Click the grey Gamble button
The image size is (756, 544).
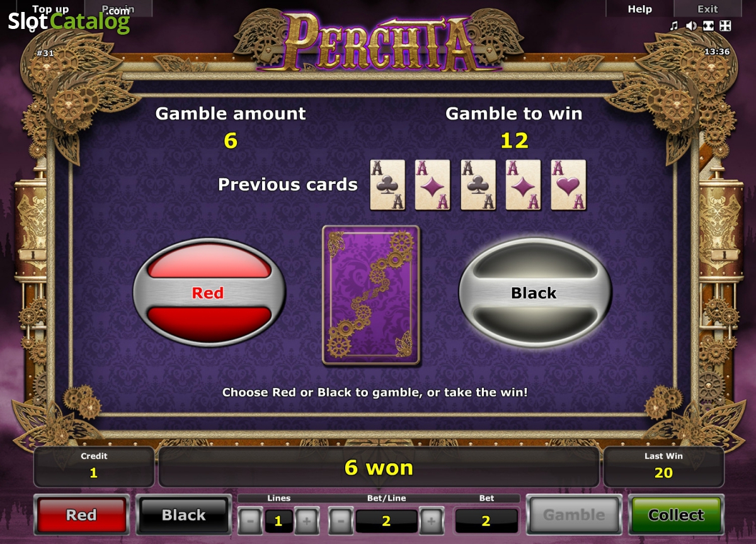click(574, 515)
